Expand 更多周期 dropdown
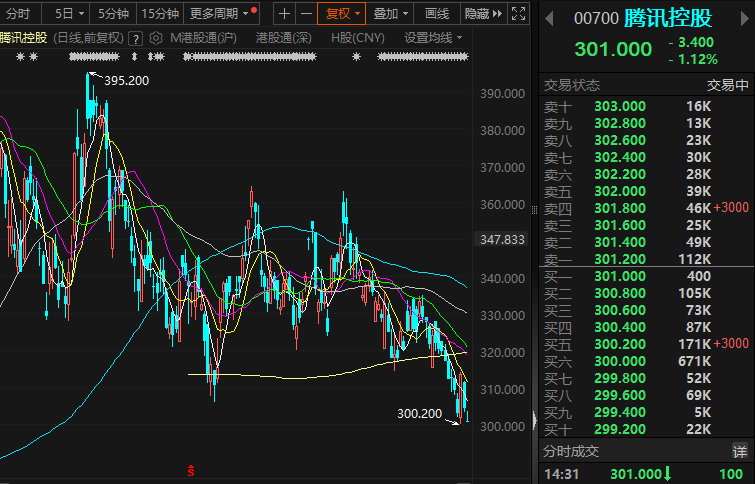755x484 pixels. tap(222, 14)
